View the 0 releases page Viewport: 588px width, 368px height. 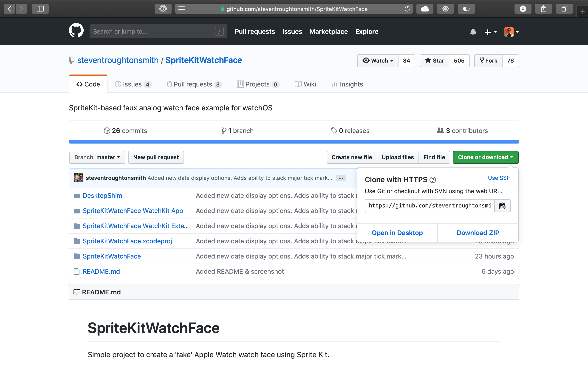[x=350, y=131]
